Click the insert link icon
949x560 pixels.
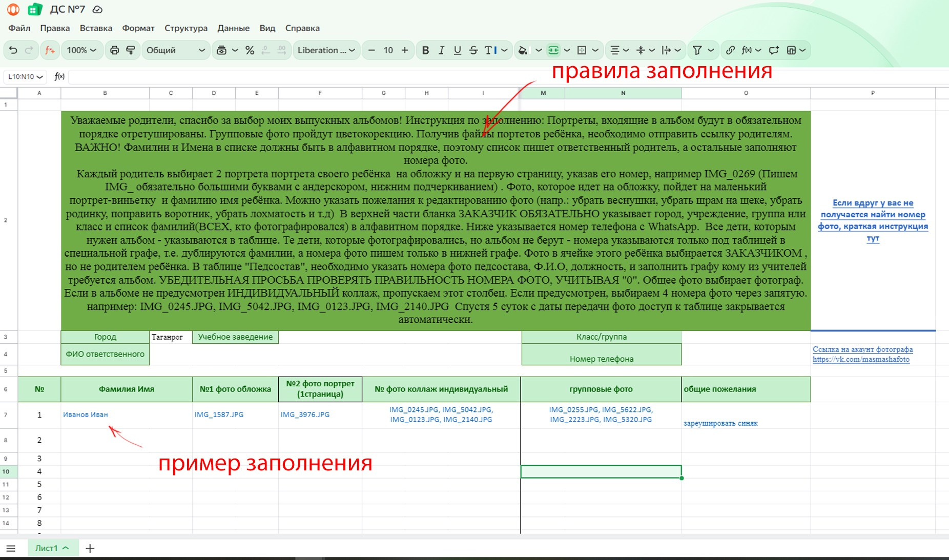tap(730, 50)
